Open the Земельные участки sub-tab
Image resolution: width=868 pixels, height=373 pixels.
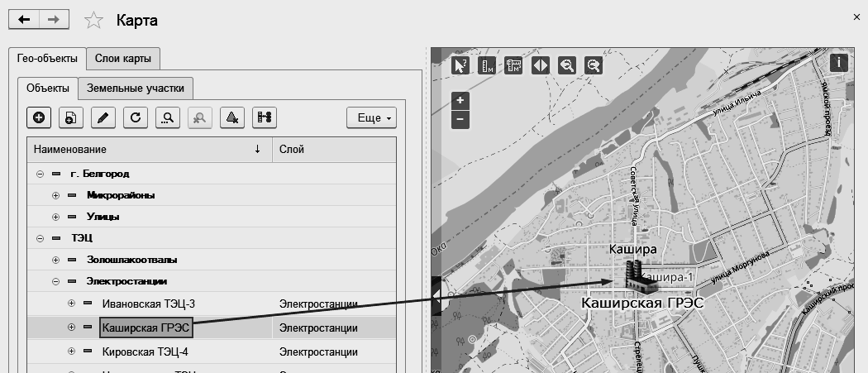pos(136,88)
